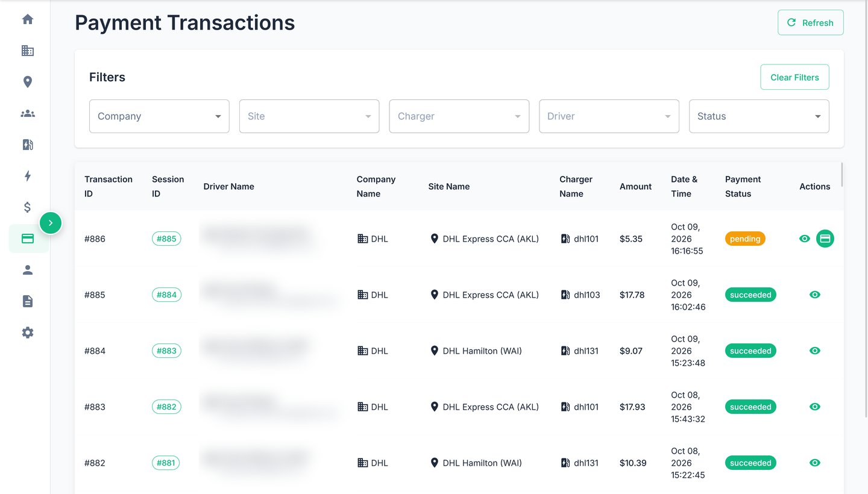Open the Sites location pin icon in sidebar

pyautogui.click(x=27, y=82)
